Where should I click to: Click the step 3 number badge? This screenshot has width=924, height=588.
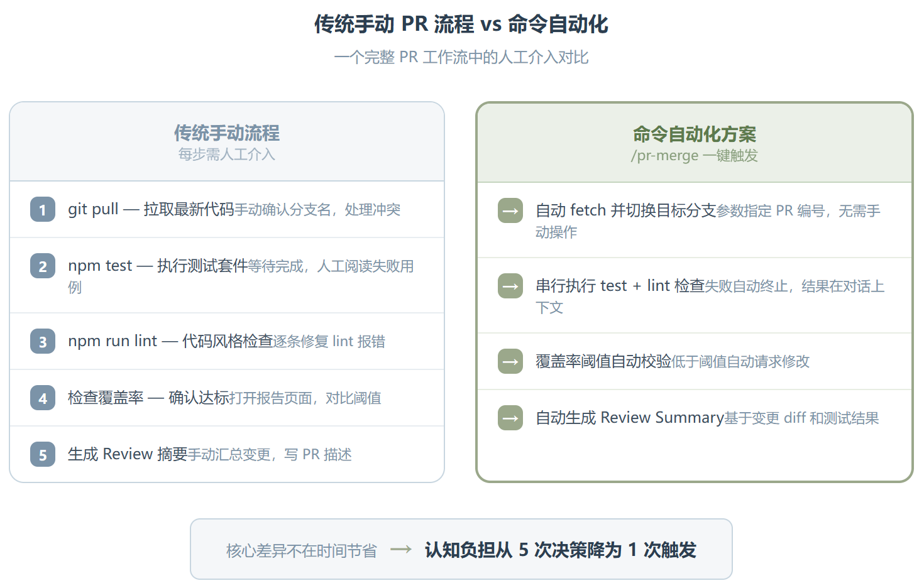[43, 342]
